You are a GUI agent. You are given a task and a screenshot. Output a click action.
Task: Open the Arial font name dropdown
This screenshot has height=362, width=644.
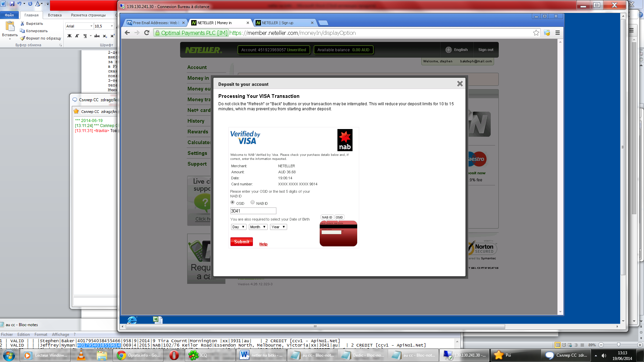coord(91,26)
